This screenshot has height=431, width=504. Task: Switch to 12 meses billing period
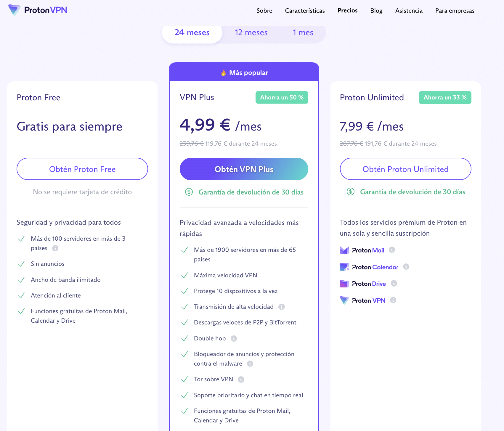tap(251, 33)
